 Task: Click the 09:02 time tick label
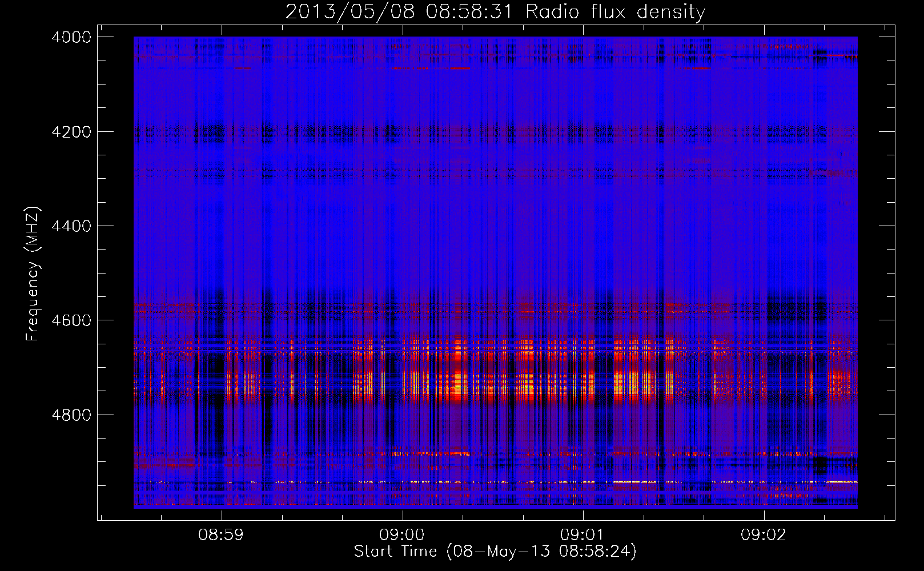click(x=764, y=535)
